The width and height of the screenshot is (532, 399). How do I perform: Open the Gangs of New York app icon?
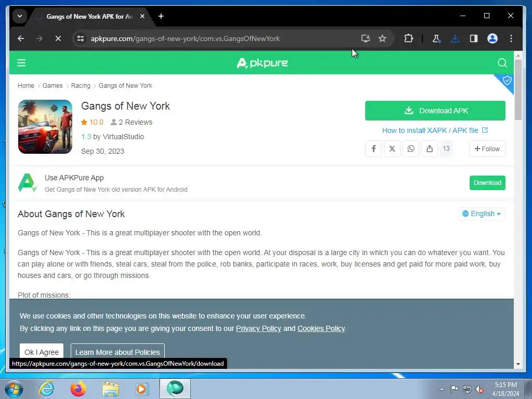coord(45,127)
